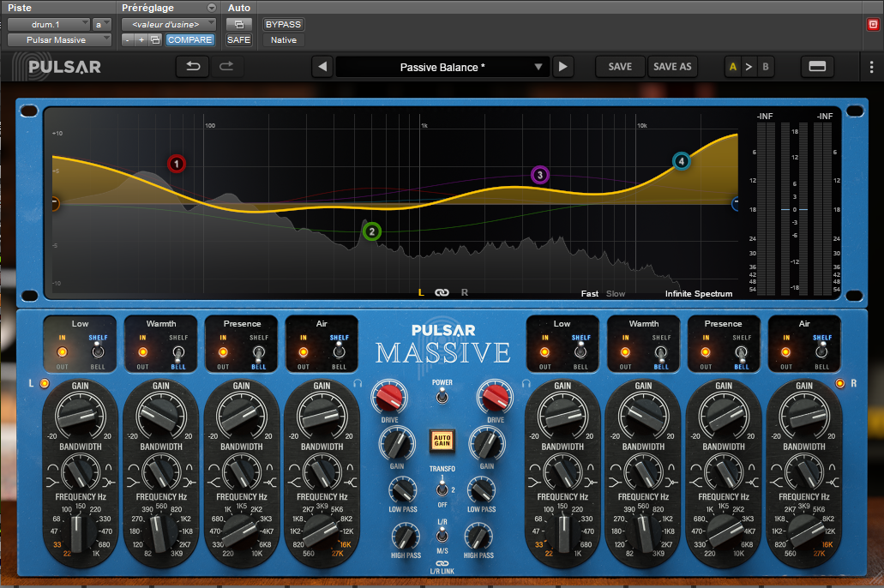
Task: Select state B
Action: click(766, 67)
